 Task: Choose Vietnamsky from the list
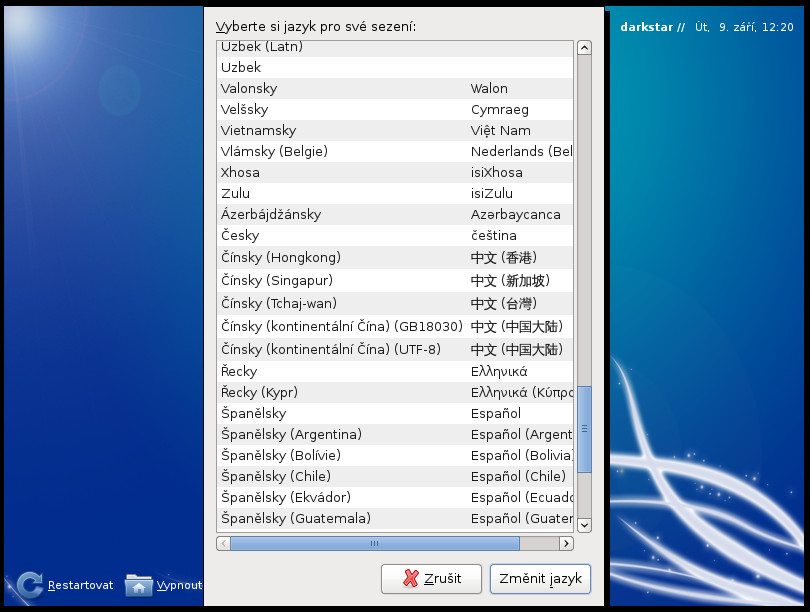point(395,131)
